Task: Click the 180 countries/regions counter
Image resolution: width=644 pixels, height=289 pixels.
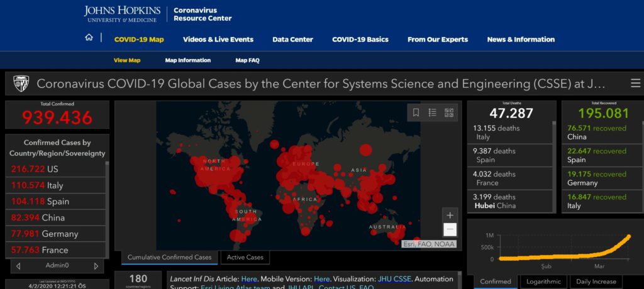Action: (138, 280)
